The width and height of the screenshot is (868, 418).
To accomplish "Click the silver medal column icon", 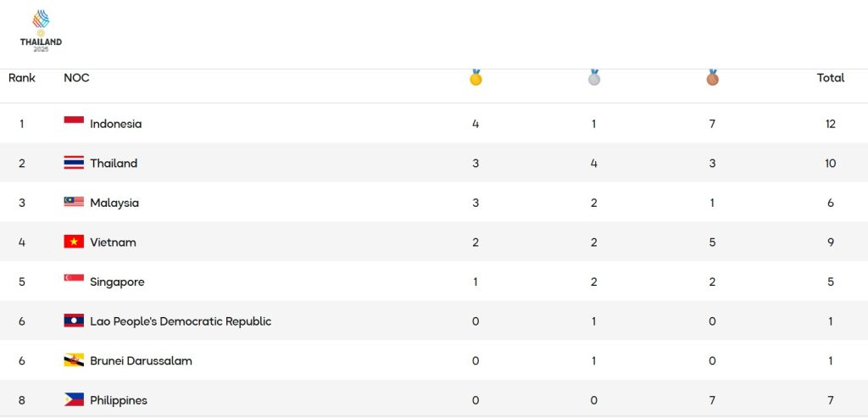I will (594, 77).
